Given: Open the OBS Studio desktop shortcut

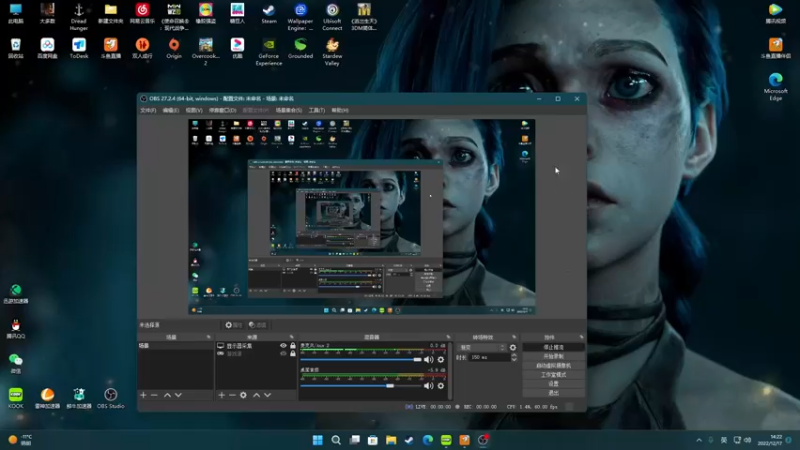Looking at the screenshot, I should point(111,398).
